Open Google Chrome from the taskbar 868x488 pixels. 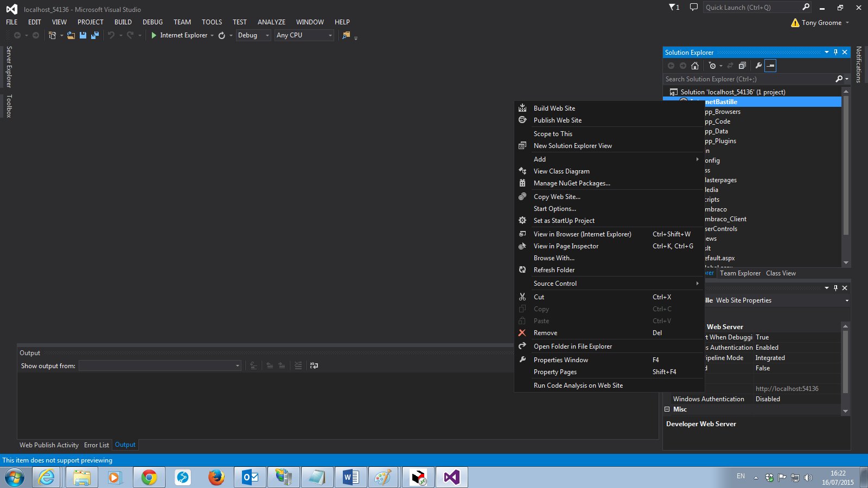click(149, 477)
